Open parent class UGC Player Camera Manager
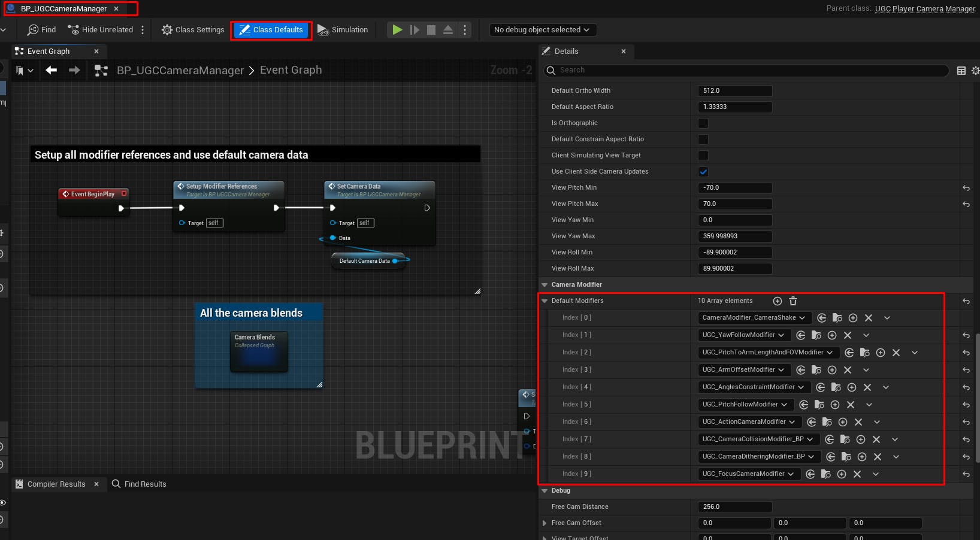Image resolution: width=980 pixels, height=540 pixels. tap(924, 8)
